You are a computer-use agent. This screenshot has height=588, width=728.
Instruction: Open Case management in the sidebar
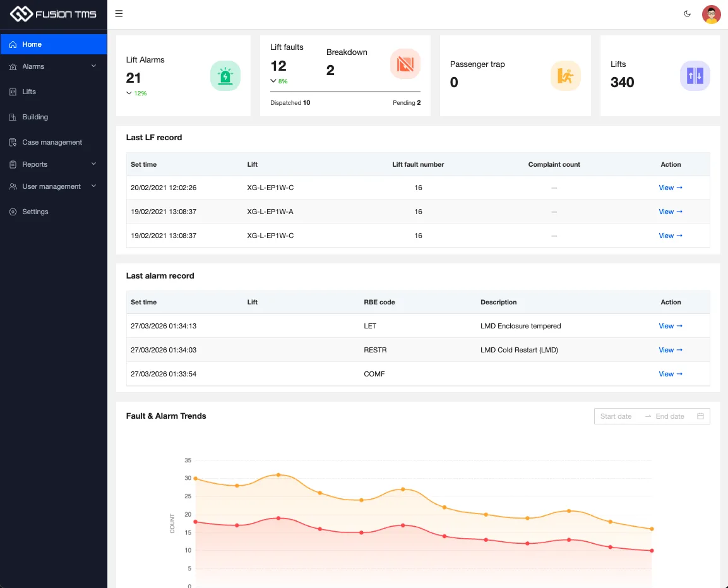point(54,142)
